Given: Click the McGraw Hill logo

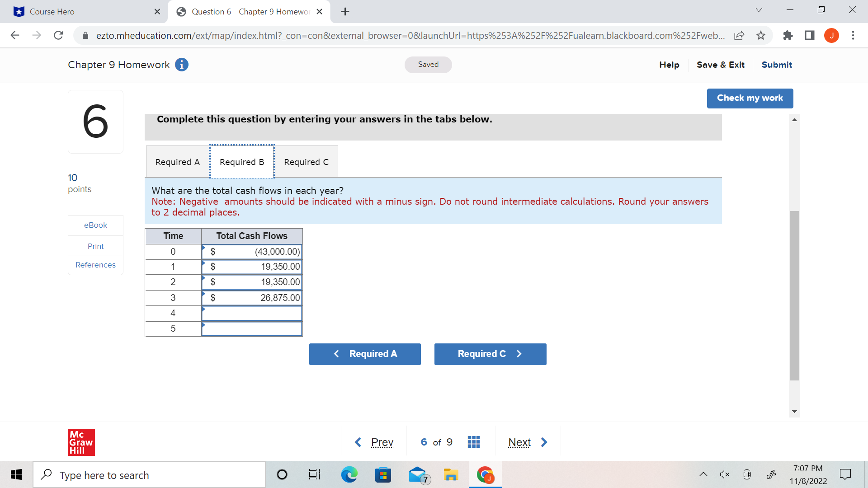Looking at the screenshot, I should (x=81, y=442).
